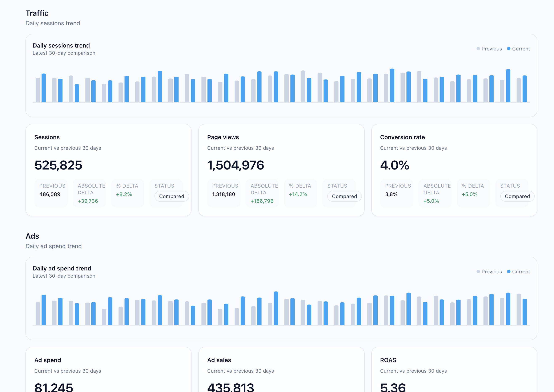
Task: Click the Ad sales card title
Action: (x=219, y=360)
